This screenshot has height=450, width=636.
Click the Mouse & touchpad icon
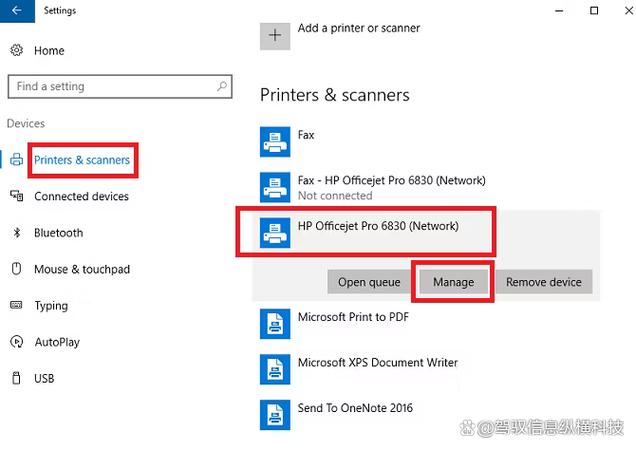point(16,269)
